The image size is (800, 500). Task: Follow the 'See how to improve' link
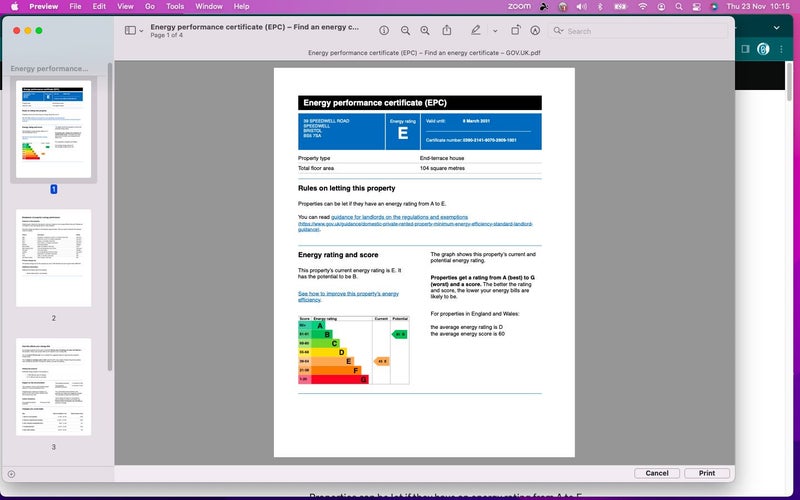pos(348,296)
